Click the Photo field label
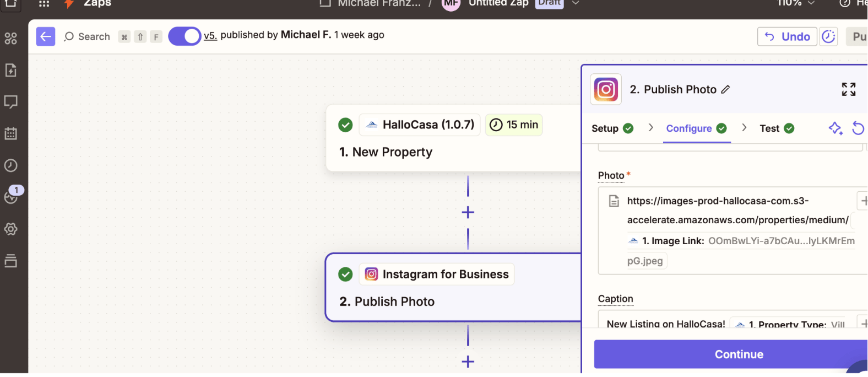 (x=611, y=175)
